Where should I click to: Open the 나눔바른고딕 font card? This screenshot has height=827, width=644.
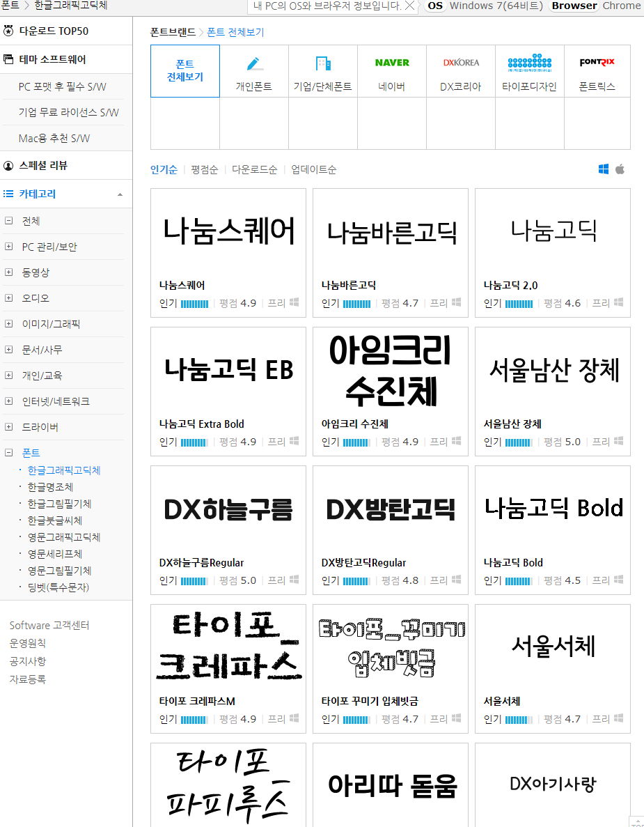[391, 253]
